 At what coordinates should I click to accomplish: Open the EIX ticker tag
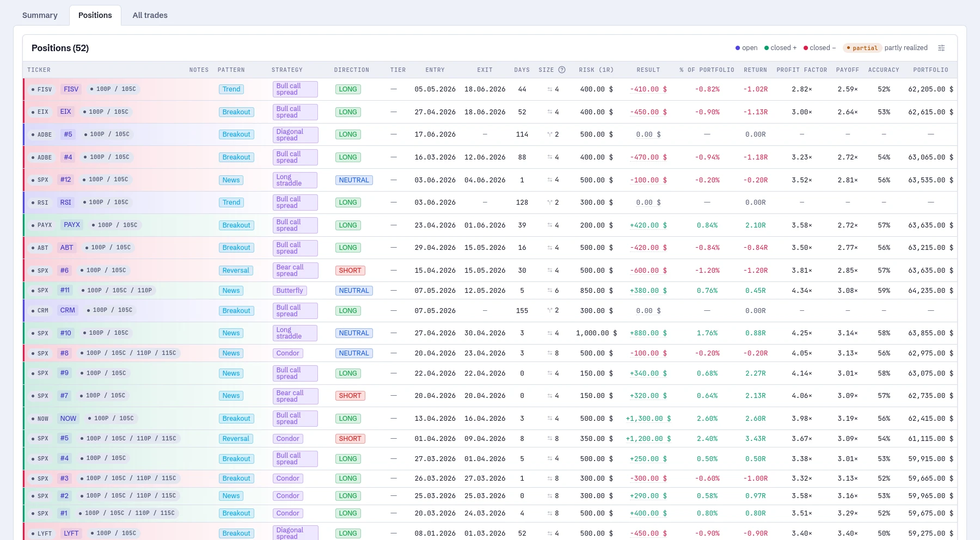click(65, 112)
